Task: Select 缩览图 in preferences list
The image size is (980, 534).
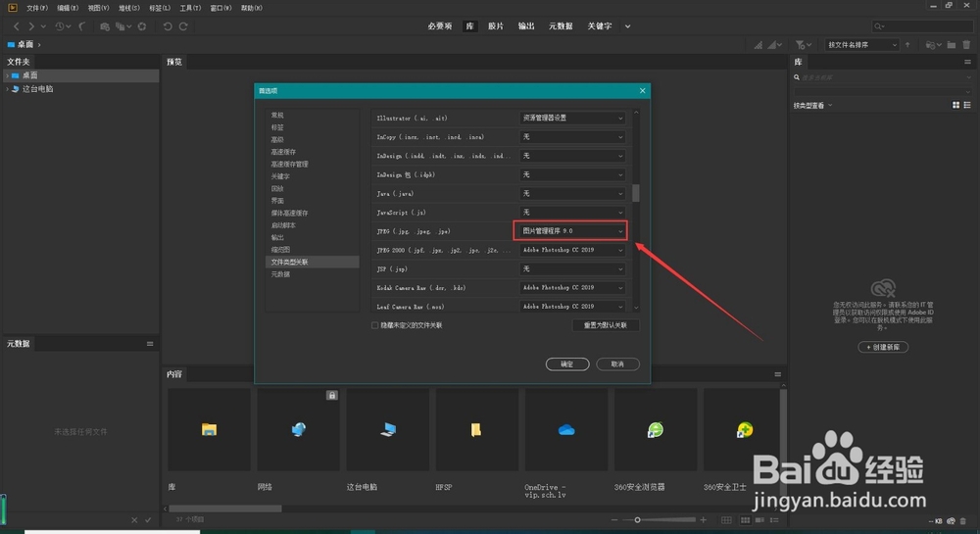Action: pos(280,250)
